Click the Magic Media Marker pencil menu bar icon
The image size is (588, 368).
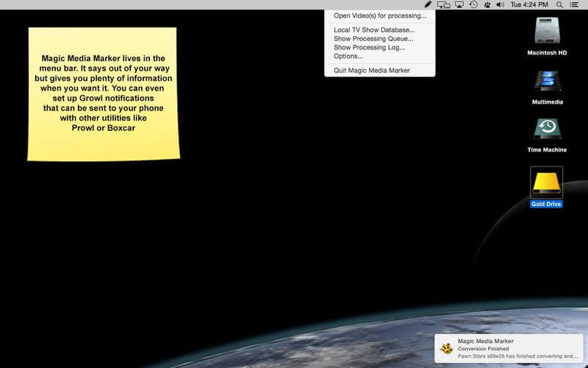click(428, 4)
